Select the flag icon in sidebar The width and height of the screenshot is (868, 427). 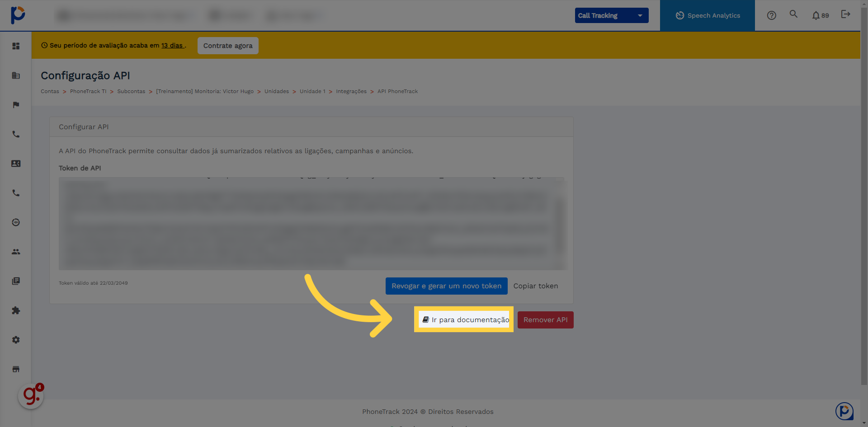pos(16,105)
